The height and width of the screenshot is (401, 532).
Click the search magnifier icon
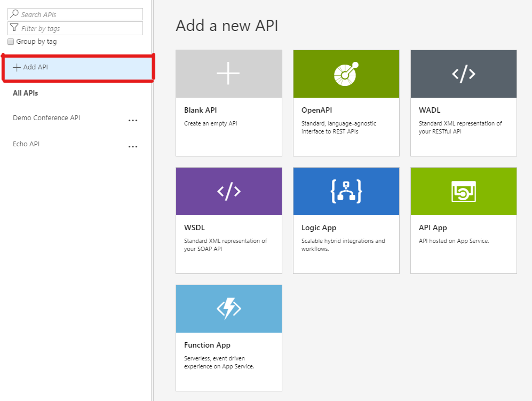[14, 14]
